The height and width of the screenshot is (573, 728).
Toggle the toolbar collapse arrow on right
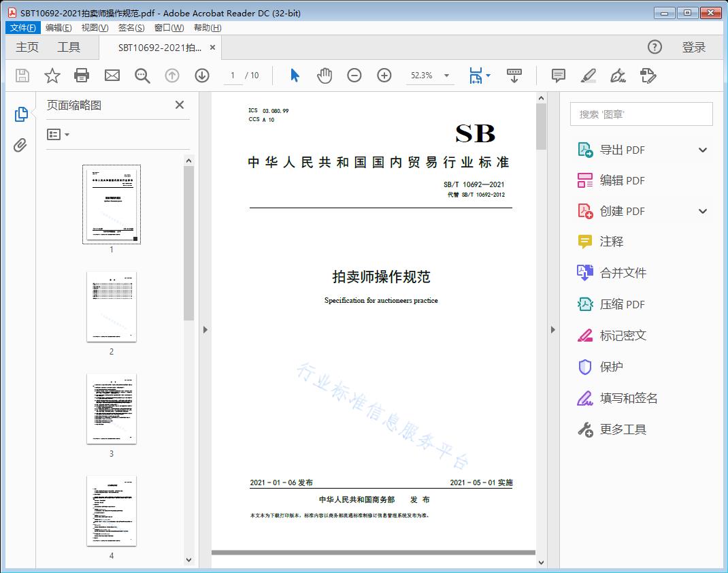[553, 329]
